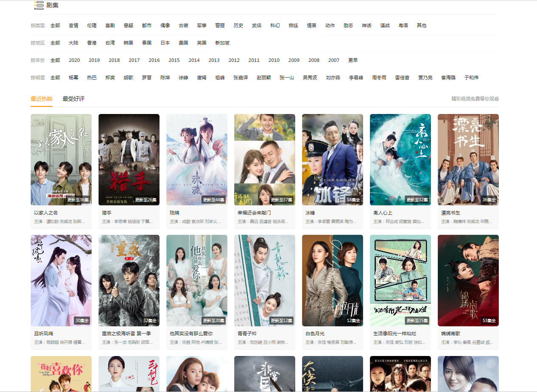537x392 pixels.
Task: Click the 重启之极海听雷 第一季 title
Action: click(x=126, y=334)
